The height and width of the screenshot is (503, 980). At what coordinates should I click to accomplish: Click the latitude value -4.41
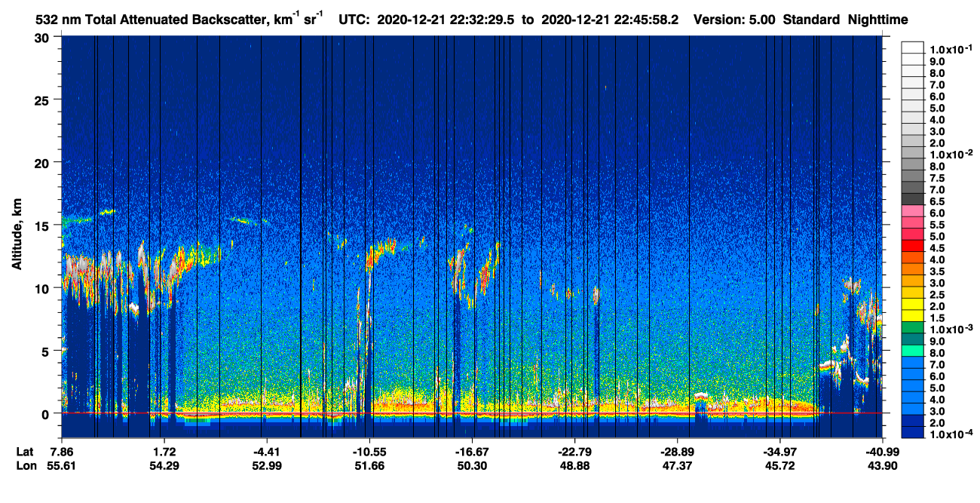coord(265,452)
